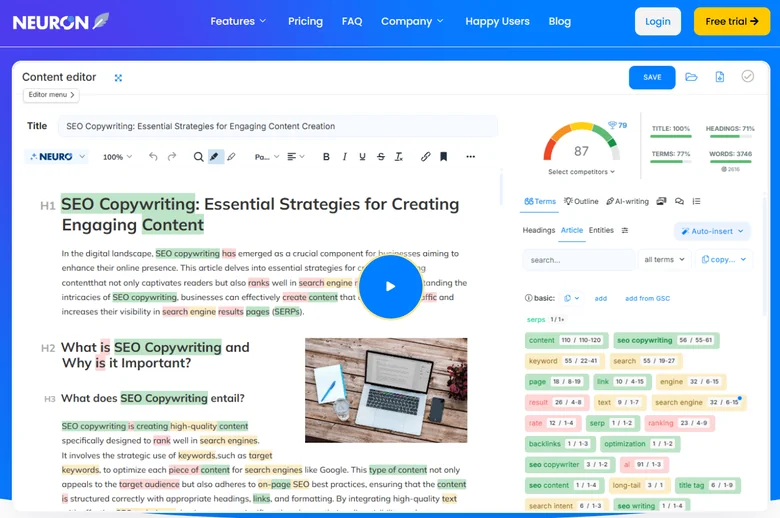Open the text alignment dropdown

click(296, 157)
